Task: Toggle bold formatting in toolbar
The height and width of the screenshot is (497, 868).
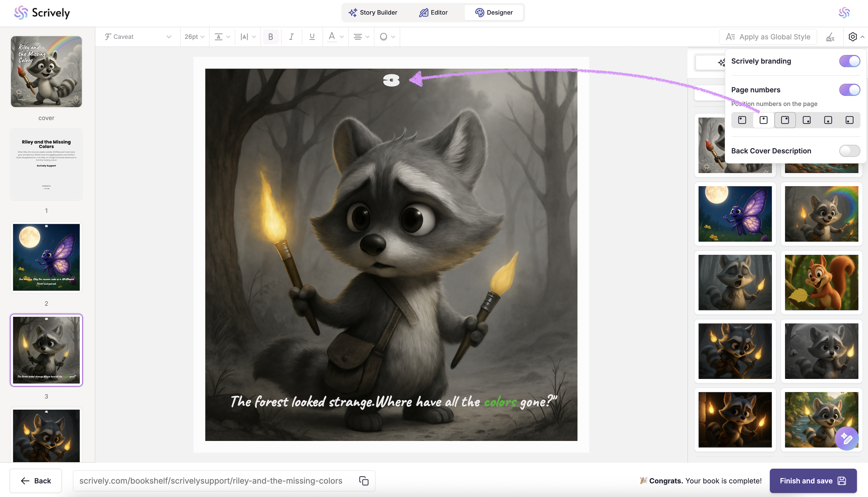Action: 271,37
